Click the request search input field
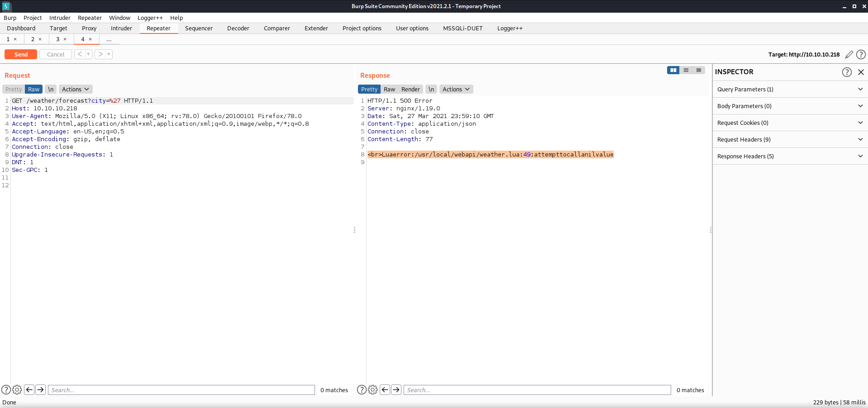The height and width of the screenshot is (408, 868). point(181,390)
